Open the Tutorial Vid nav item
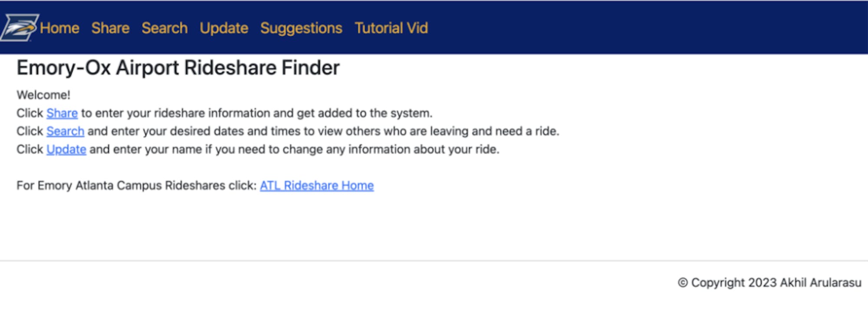This screenshot has height=318, width=868. click(391, 28)
